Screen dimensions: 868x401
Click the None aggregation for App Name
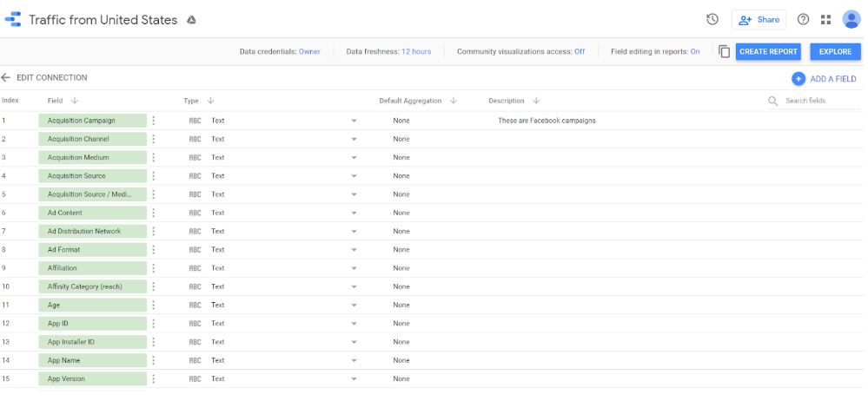point(401,360)
